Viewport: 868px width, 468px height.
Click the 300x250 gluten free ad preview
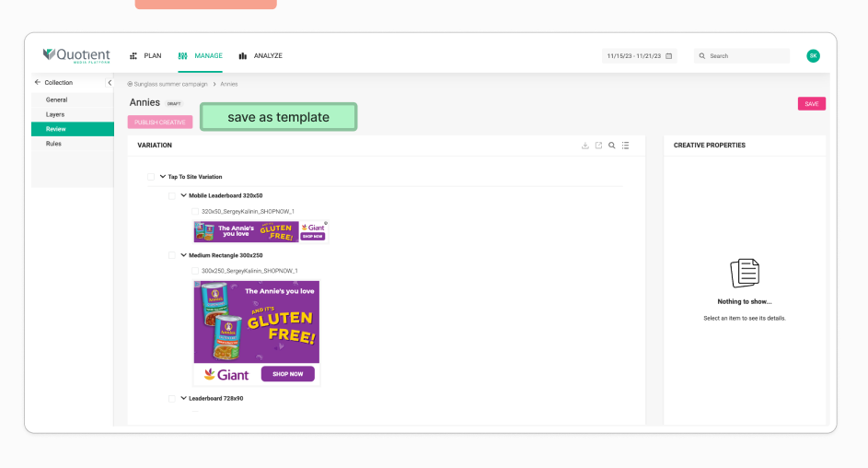[256, 333]
